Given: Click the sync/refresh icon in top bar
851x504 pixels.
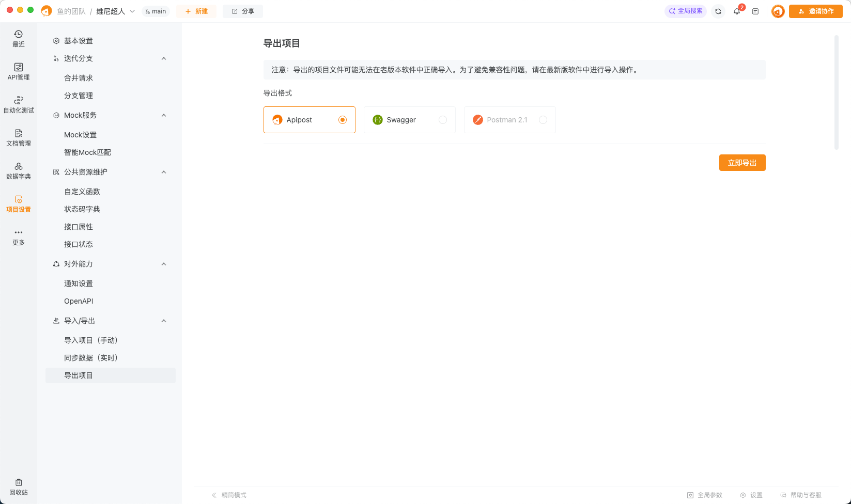Looking at the screenshot, I should coord(718,11).
